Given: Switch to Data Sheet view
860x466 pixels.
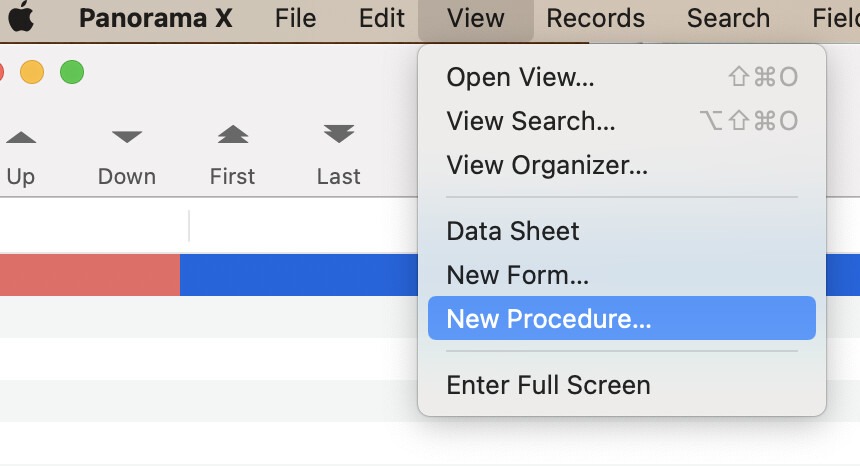Looking at the screenshot, I should 513,231.
